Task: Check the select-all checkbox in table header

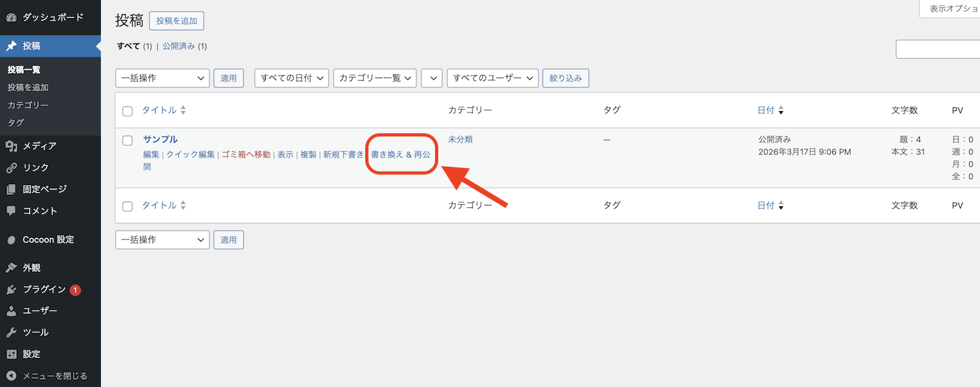Action: point(127,111)
